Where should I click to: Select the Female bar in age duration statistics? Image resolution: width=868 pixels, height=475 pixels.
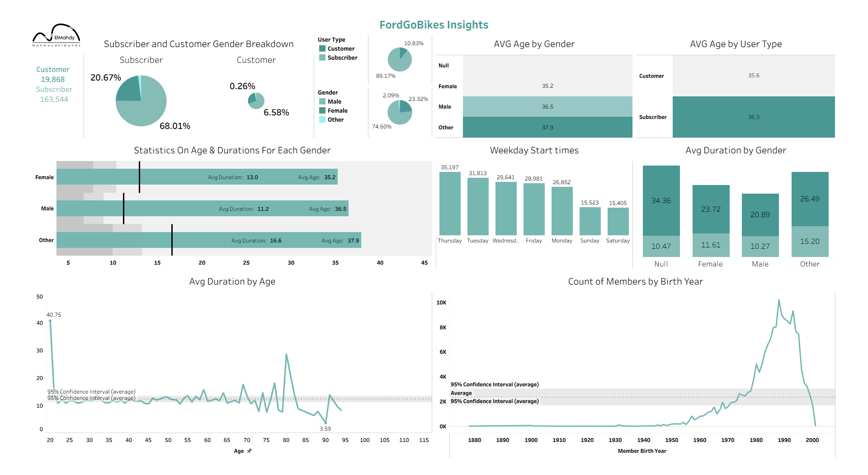coord(197,177)
